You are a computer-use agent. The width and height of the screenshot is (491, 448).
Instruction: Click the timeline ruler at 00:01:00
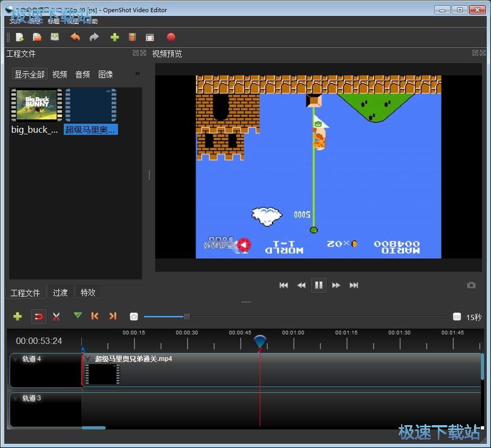point(293,333)
